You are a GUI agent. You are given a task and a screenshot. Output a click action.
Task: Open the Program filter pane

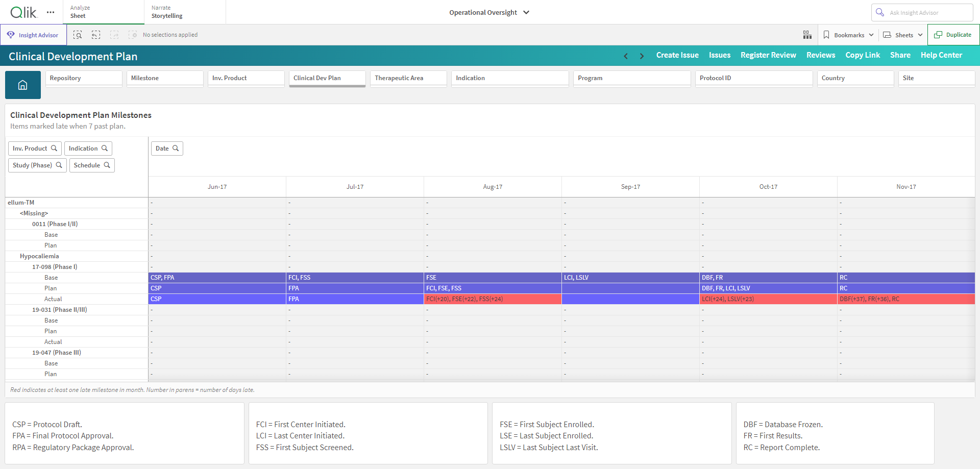632,79
